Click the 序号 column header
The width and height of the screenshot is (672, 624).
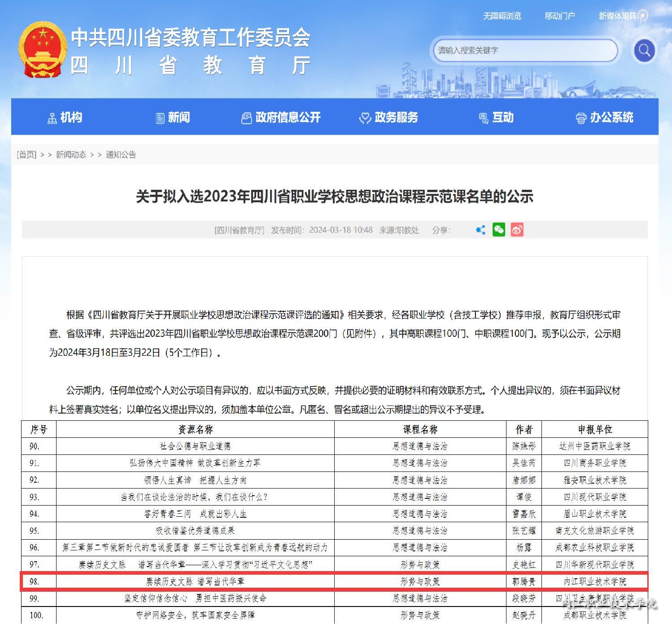[x=39, y=429]
